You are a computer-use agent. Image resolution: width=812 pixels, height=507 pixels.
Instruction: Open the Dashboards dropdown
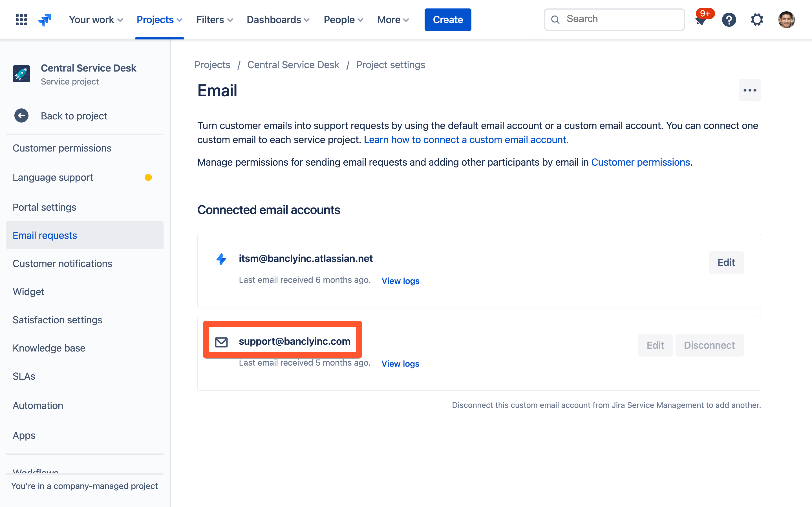tap(278, 19)
